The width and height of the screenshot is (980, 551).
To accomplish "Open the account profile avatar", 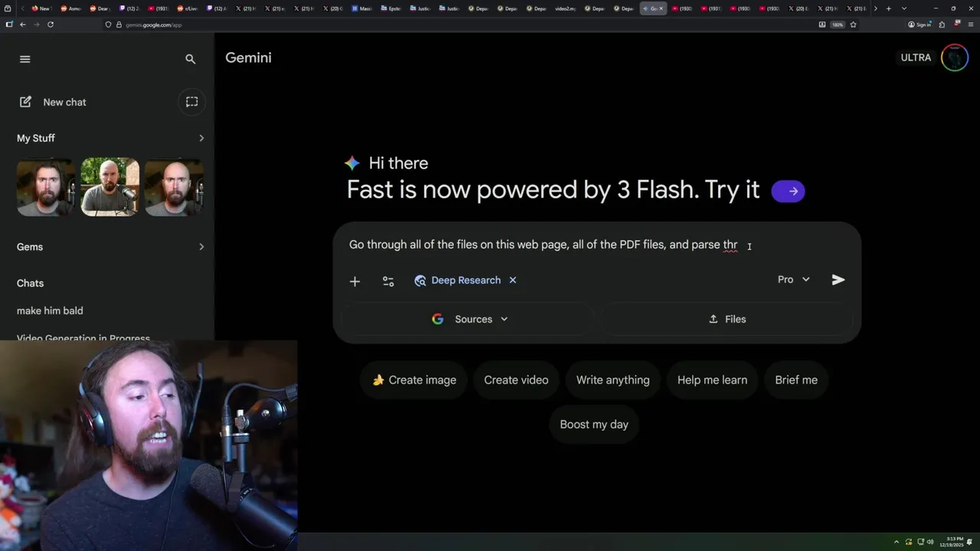I will [x=955, y=57].
